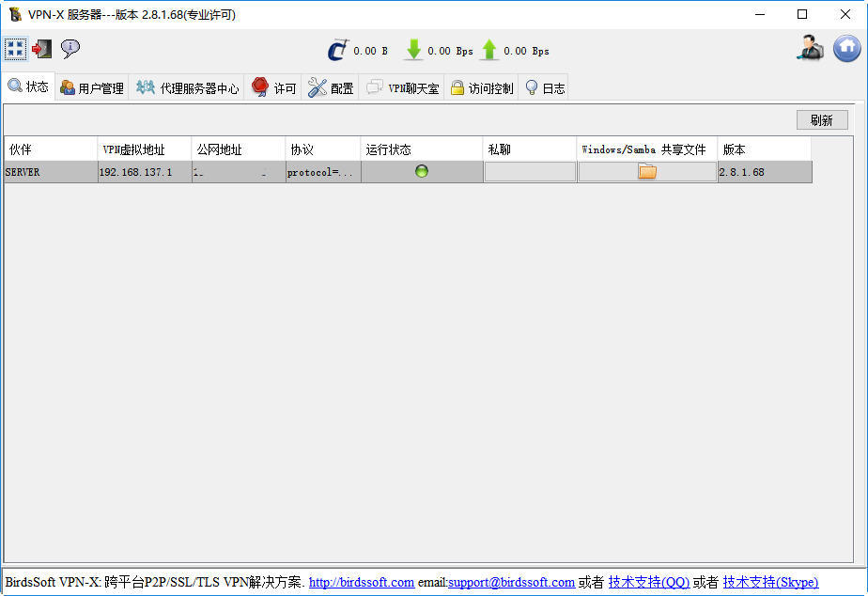Image resolution: width=868 pixels, height=596 pixels.
Task: Close the VPN-X window
Action: (x=845, y=14)
